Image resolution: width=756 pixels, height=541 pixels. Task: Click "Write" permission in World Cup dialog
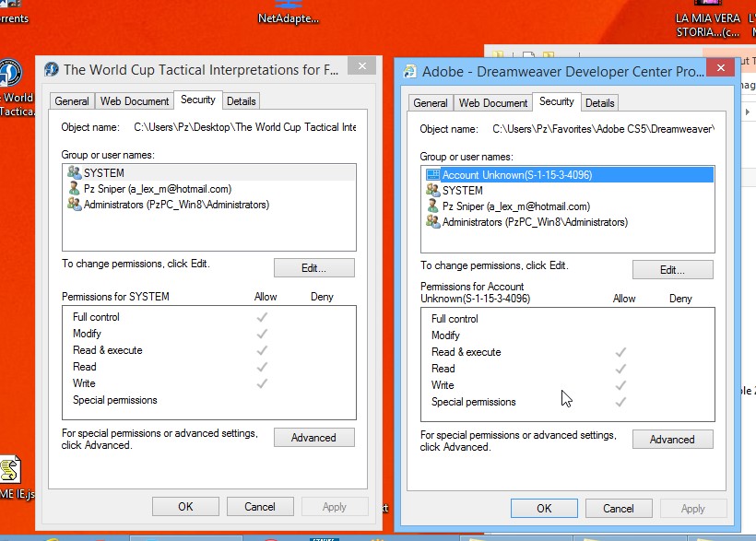pos(84,383)
